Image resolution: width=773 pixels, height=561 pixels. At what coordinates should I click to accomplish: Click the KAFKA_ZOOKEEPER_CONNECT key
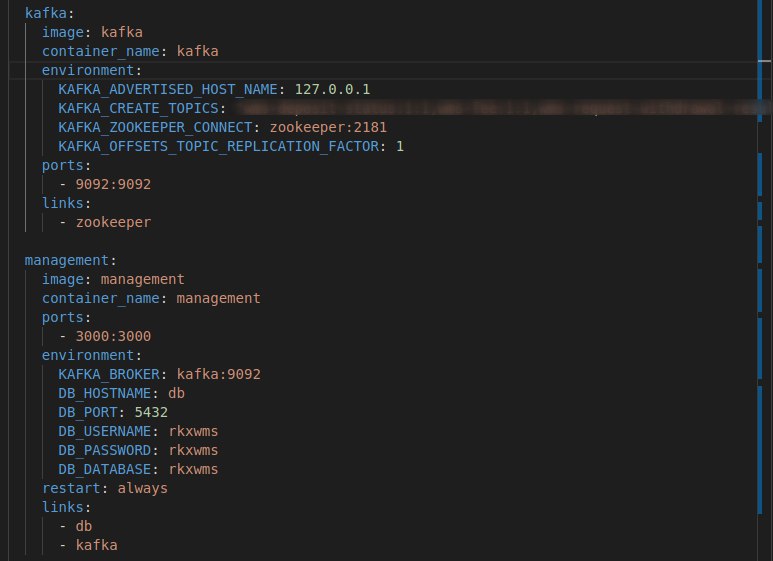155,127
